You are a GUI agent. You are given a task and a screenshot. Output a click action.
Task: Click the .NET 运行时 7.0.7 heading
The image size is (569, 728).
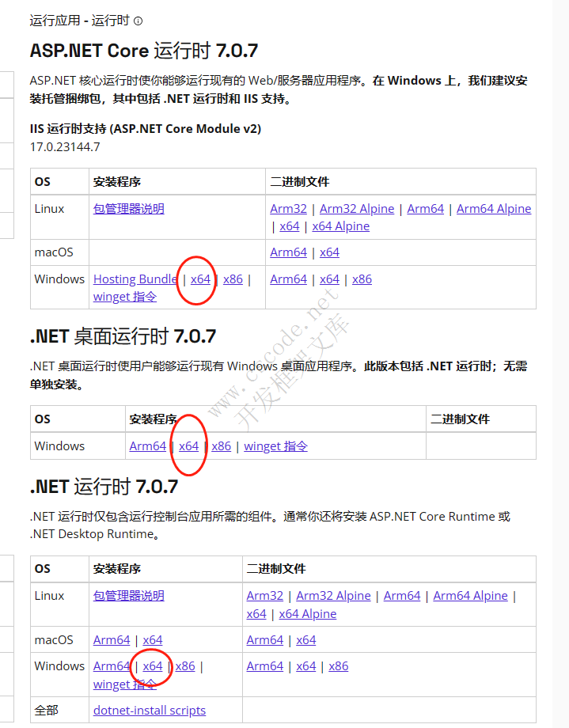(x=104, y=487)
